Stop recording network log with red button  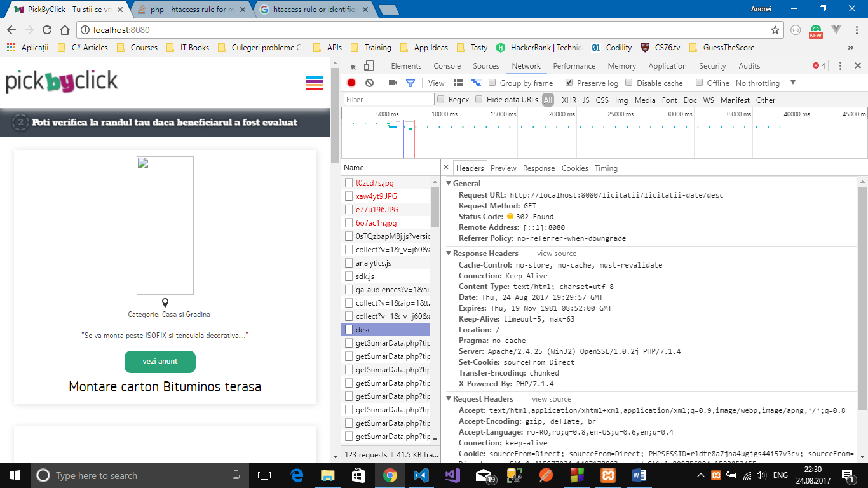coord(351,83)
